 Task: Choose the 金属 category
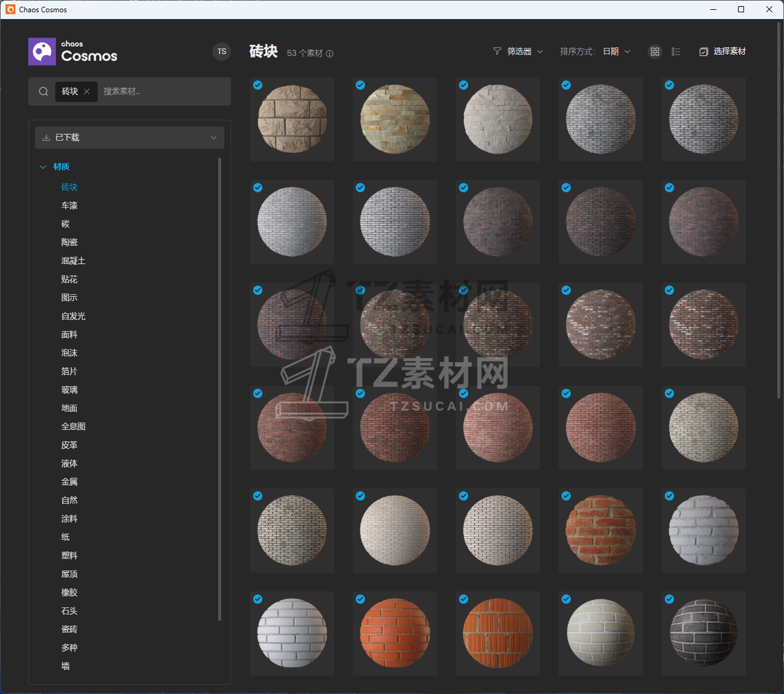(69, 482)
